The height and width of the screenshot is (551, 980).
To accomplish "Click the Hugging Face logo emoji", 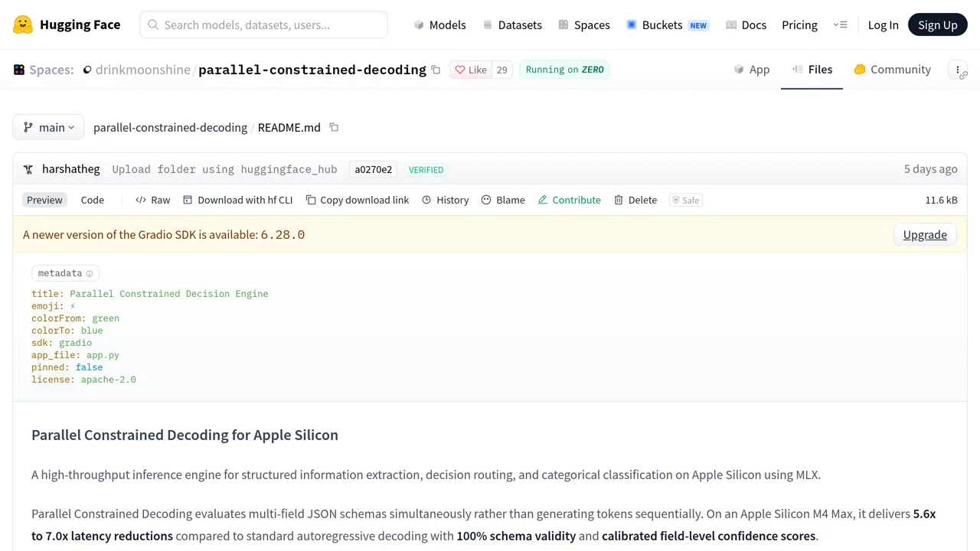I will 23,24.
